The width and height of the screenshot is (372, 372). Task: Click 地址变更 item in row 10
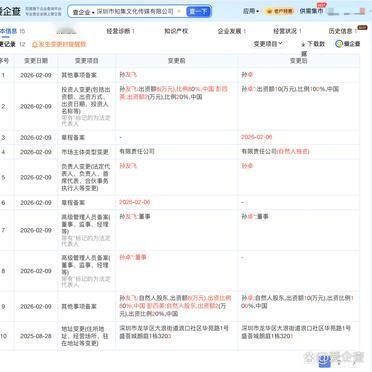click(x=85, y=336)
